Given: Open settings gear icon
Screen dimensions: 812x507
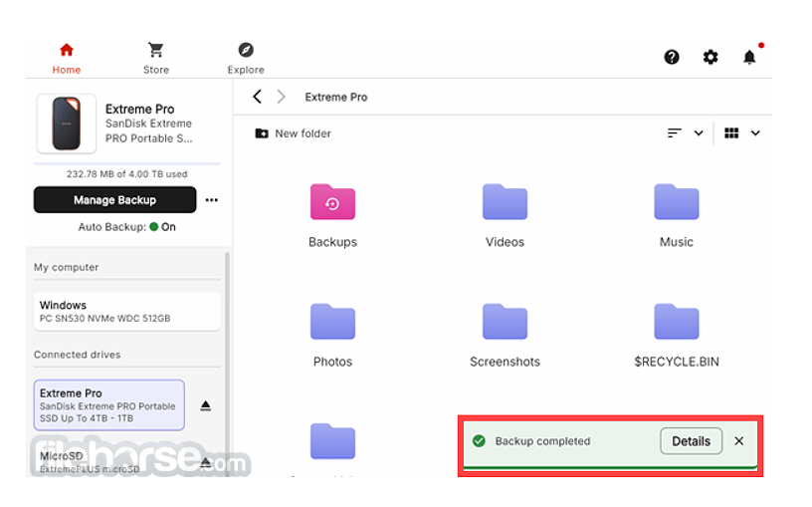Looking at the screenshot, I should (x=710, y=57).
